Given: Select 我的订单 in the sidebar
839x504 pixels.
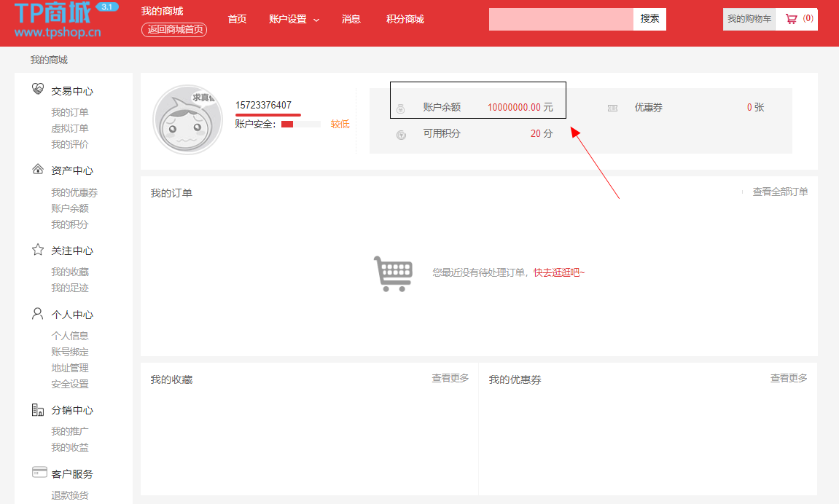Looking at the screenshot, I should pos(70,112).
